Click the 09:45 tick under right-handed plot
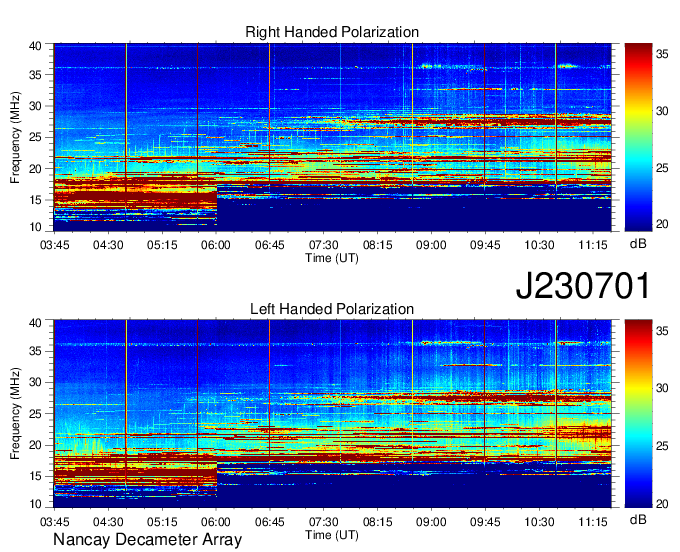The image size is (680, 552). 485,245
